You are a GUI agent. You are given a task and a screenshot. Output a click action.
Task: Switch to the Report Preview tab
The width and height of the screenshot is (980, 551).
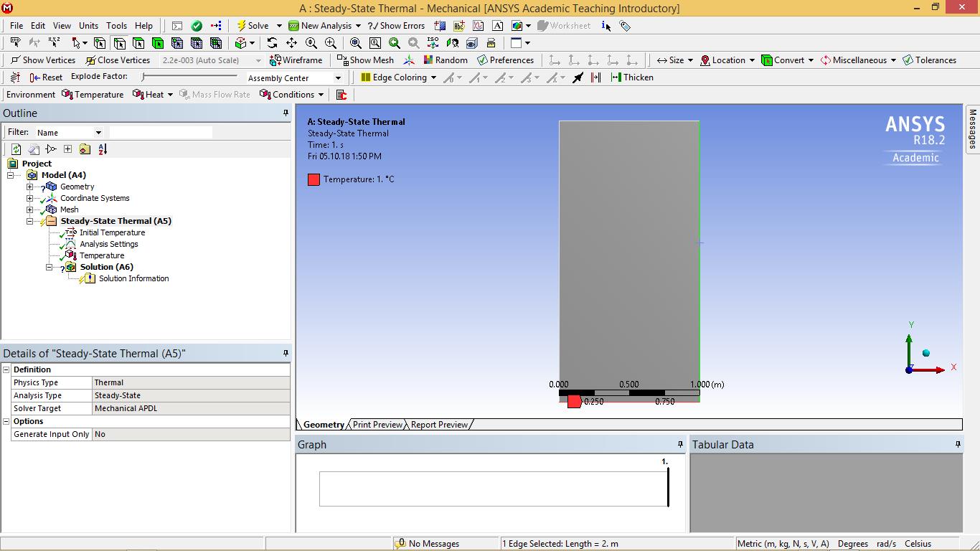click(x=439, y=425)
